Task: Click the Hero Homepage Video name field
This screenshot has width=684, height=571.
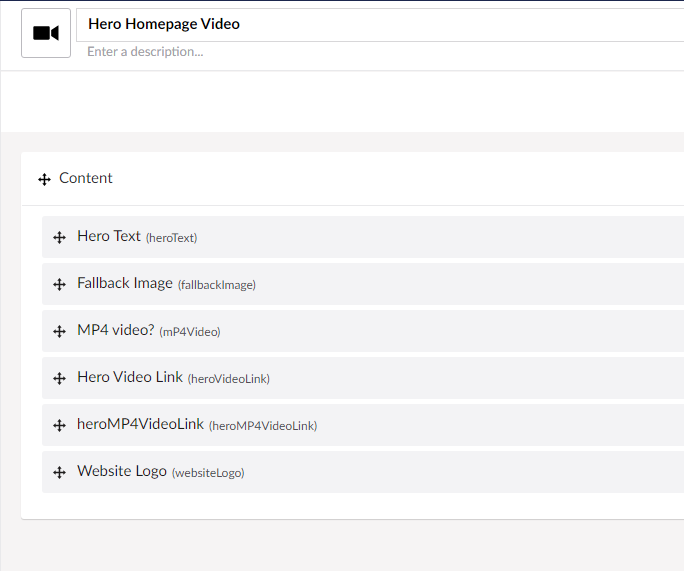Action: (x=380, y=24)
